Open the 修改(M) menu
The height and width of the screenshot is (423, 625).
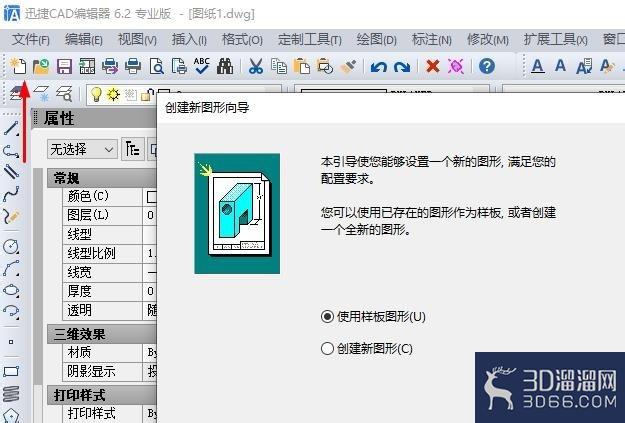[488, 40]
